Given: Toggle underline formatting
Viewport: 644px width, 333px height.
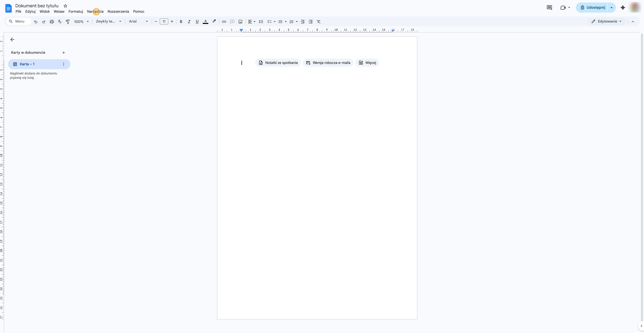Looking at the screenshot, I should click(x=197, y=22).
